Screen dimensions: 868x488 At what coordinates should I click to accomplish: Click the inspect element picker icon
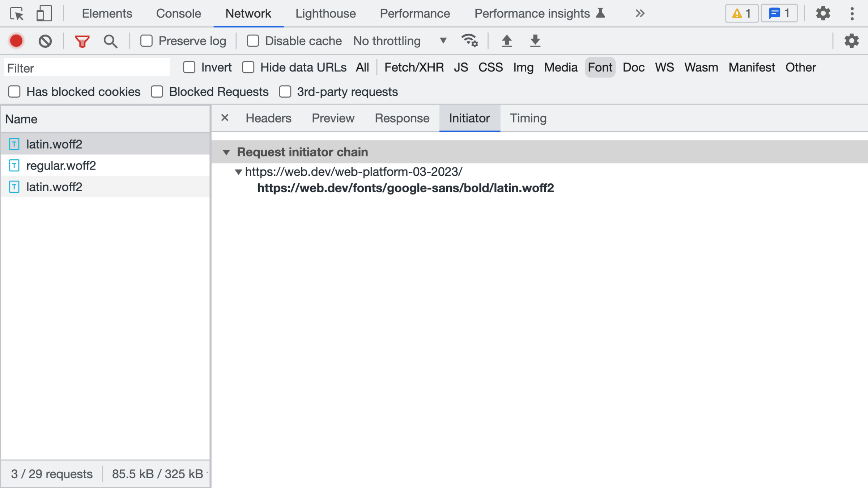(17, 14)
